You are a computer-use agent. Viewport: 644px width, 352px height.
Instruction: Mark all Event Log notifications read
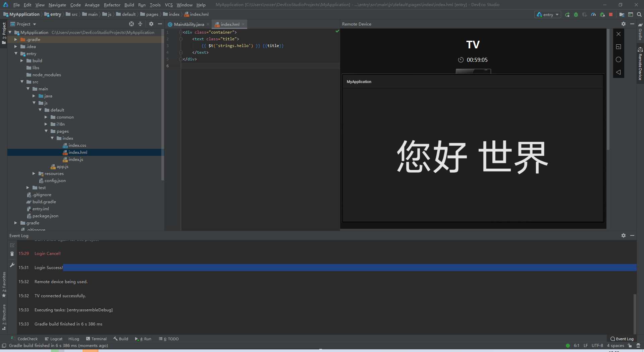pos(12,245)
